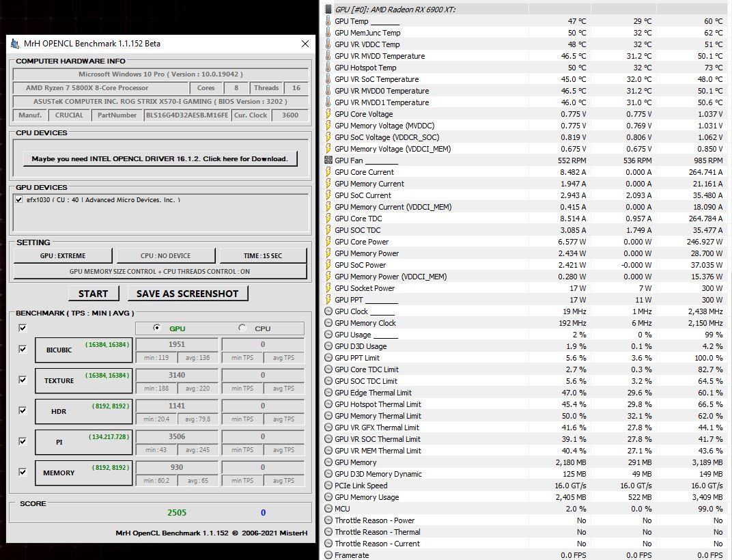Click the BICUBIC GPU result value 1951
This screenshot has width=732, height=560.
[x=177, y=344]
